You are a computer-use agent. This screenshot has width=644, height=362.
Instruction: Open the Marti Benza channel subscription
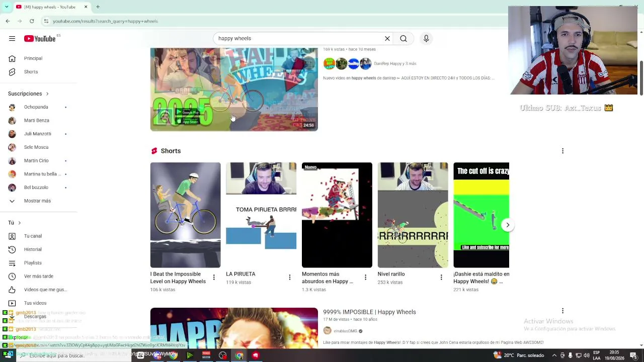point(36,121)
